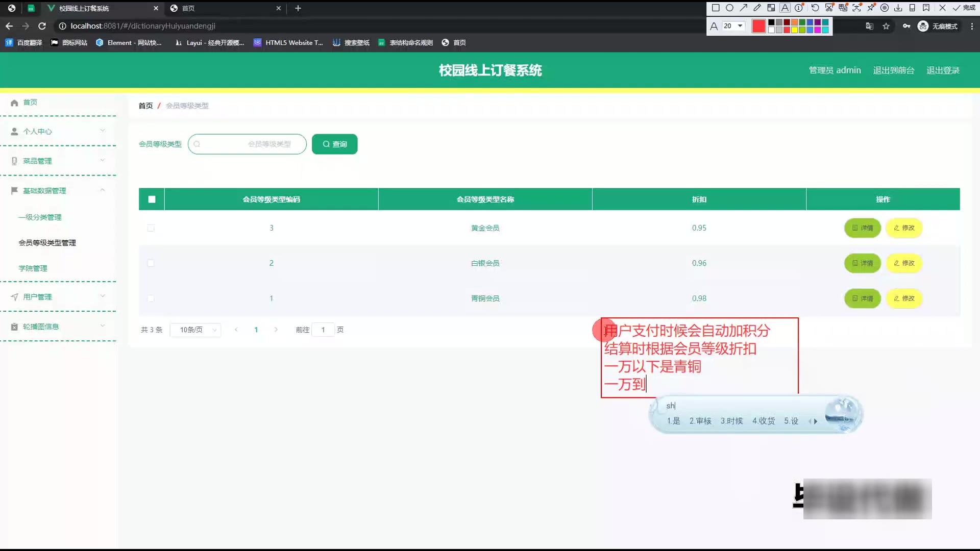Finish the screenshot with 完成
This screenshot has height=551, width=980.
(964, 8)
